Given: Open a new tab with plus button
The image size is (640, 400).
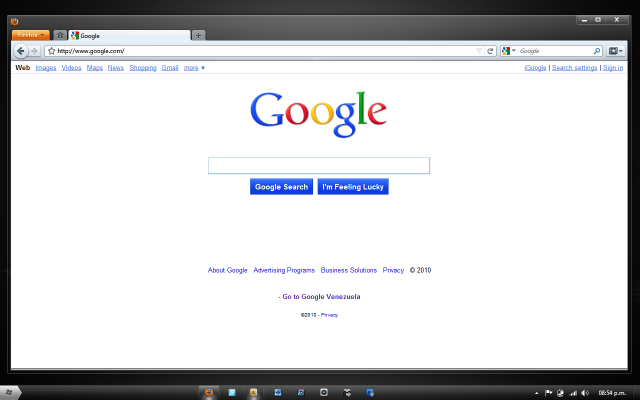Looking at the screenshot, I should (x=198, y=36).
